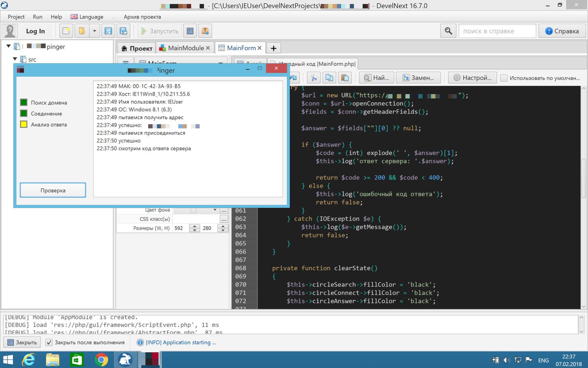Open the Language menu
Viewport: 588px width, 368px height.
click(x=87, y=17)
